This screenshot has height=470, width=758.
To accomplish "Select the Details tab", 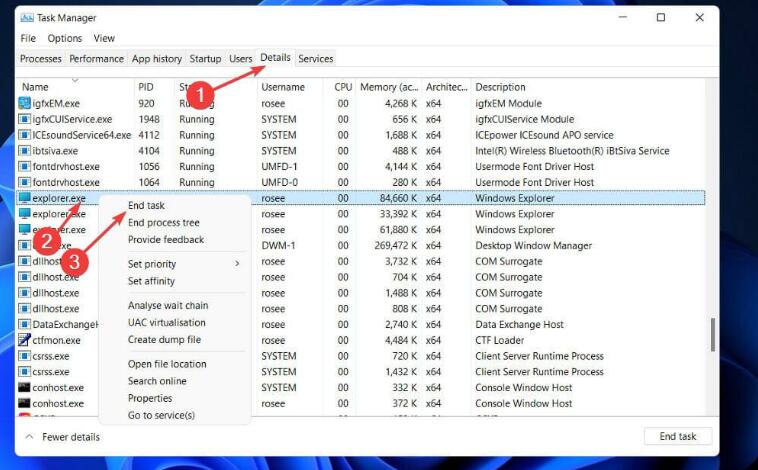I will [x=276, y=58].
